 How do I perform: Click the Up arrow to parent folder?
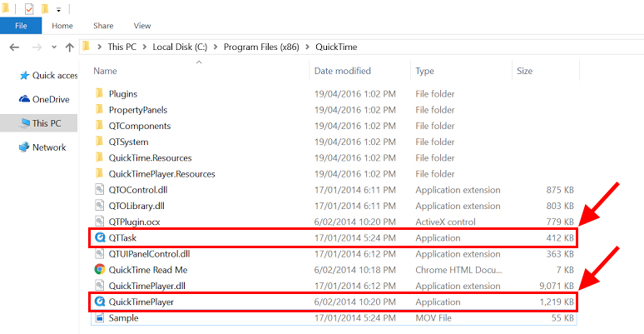tap(69, 47)
